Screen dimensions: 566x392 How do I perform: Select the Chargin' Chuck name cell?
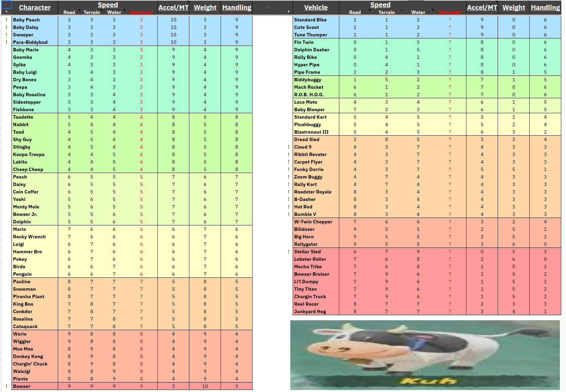35,364
